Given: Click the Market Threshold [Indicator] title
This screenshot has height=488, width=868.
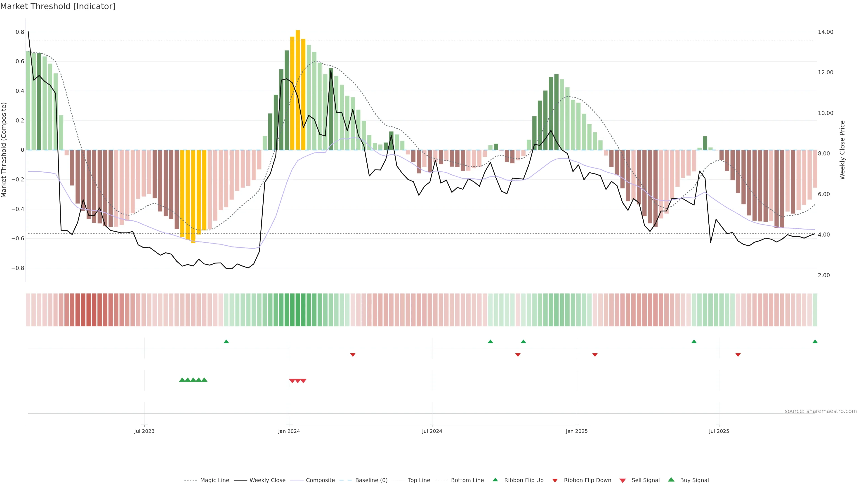Looking at the screenshot, I should coord(58,6).
